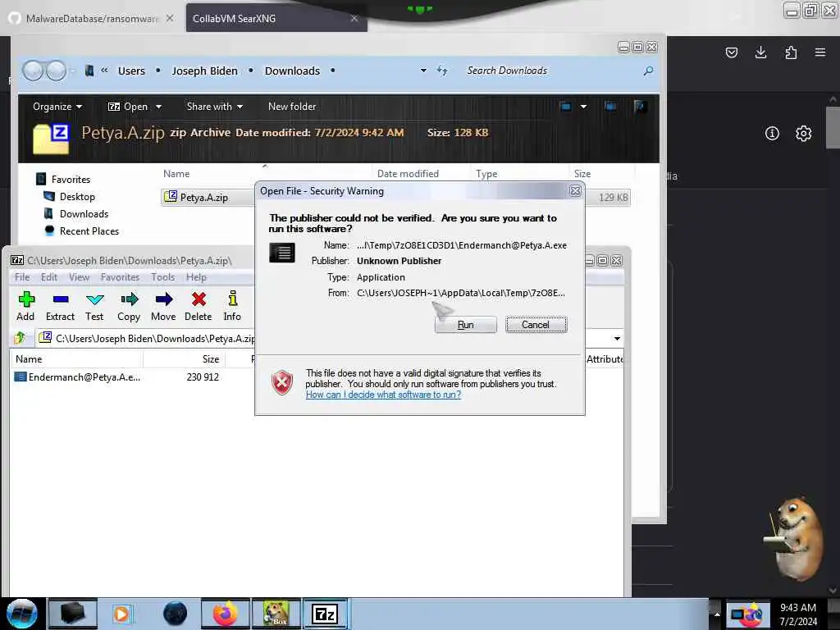
Task: Open the 7-Zip Edit menu
Action: [48, 277]
